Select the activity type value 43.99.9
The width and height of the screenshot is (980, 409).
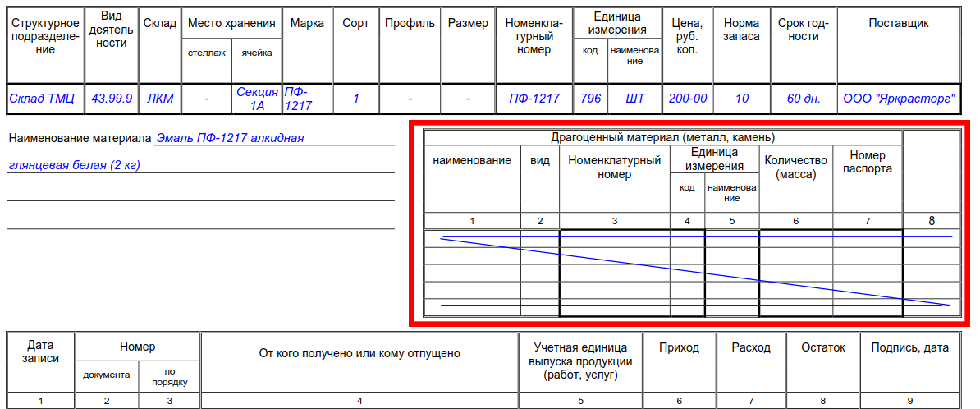(x=112, y=99)
